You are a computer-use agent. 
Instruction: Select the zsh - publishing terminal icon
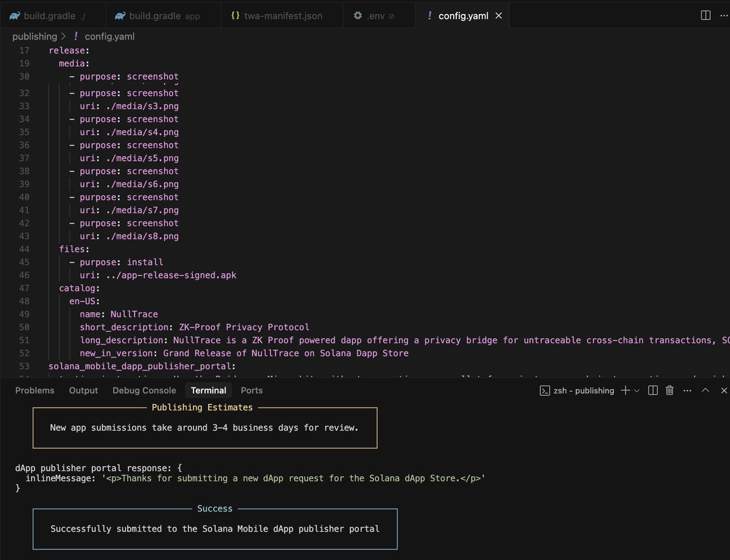(545, 390)
